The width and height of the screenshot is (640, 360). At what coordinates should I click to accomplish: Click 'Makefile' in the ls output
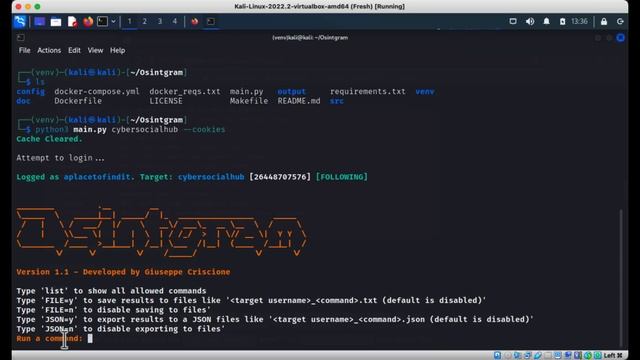point(249,101)
